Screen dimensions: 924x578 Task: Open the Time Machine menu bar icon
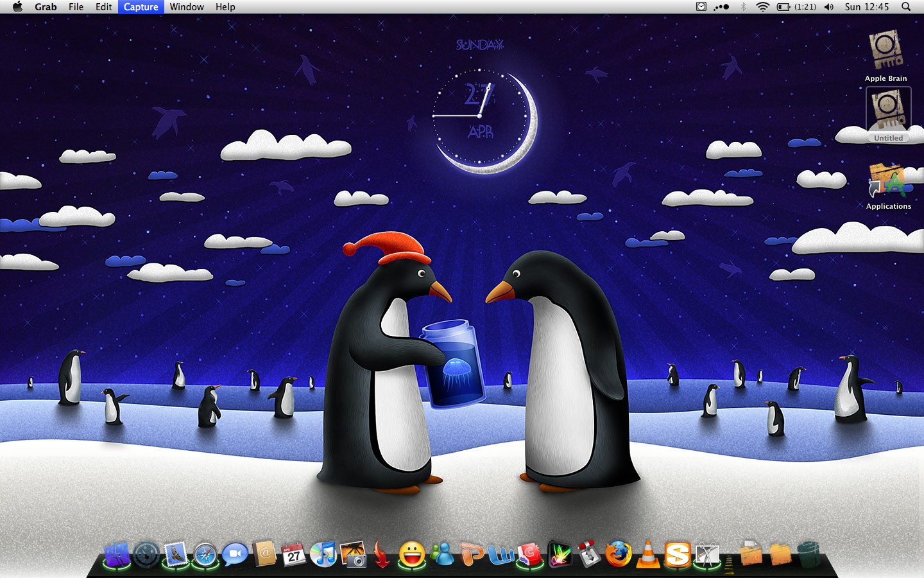701,7
